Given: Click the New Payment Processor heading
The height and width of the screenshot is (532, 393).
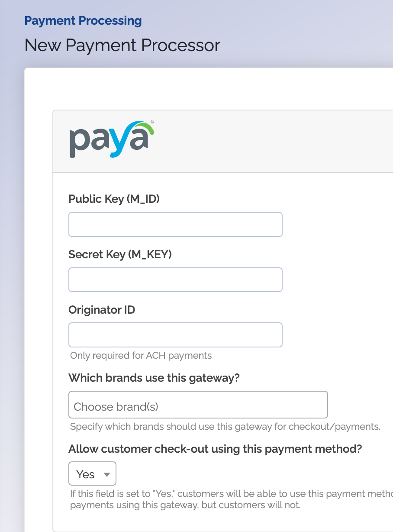Looking at the screenshot, I should click(122, 45).
